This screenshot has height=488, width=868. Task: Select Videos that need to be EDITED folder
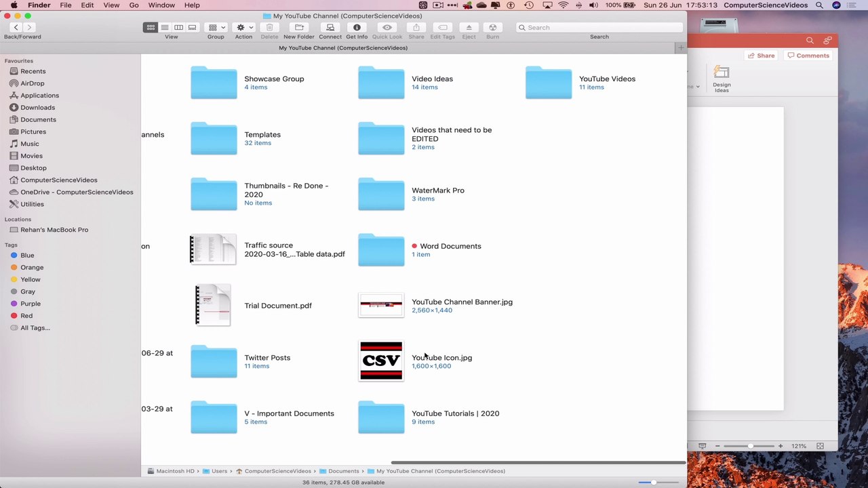pos(381,138)
